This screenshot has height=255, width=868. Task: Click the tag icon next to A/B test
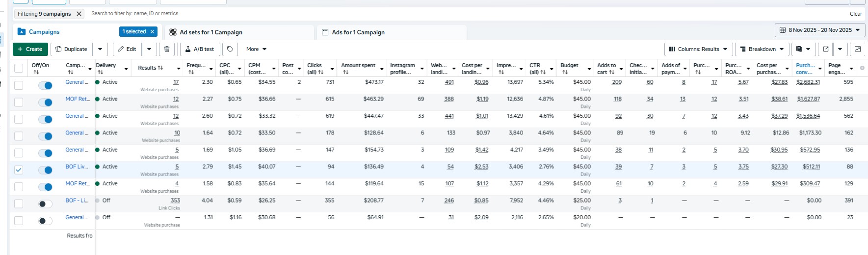(x=230, y=49)
